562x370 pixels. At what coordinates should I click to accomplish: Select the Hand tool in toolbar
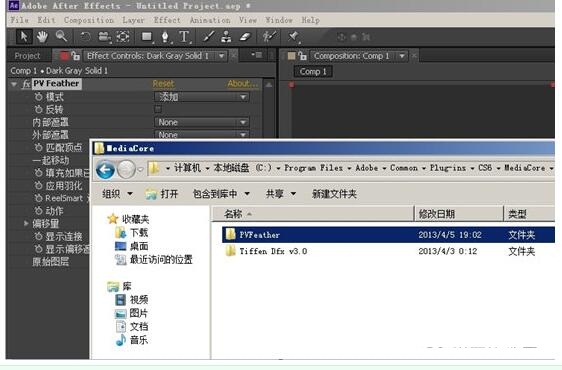pyautogui.click(x=42, y=37)
